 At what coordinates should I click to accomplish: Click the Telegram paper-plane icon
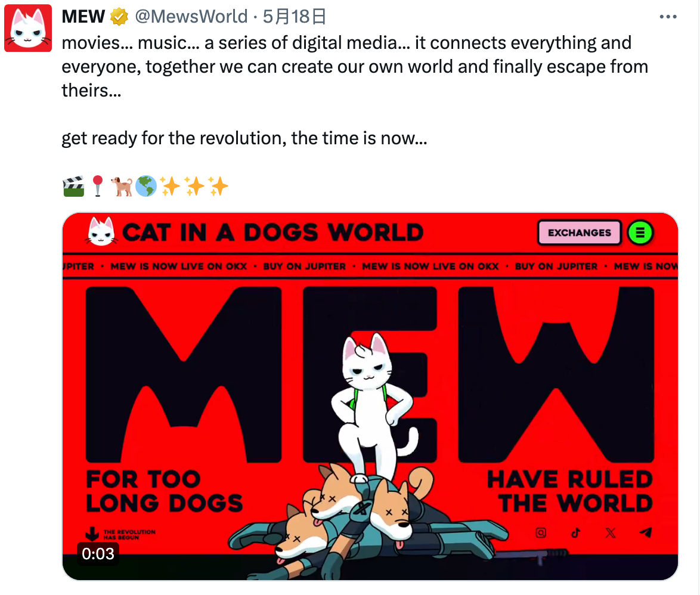pos(646,532)
